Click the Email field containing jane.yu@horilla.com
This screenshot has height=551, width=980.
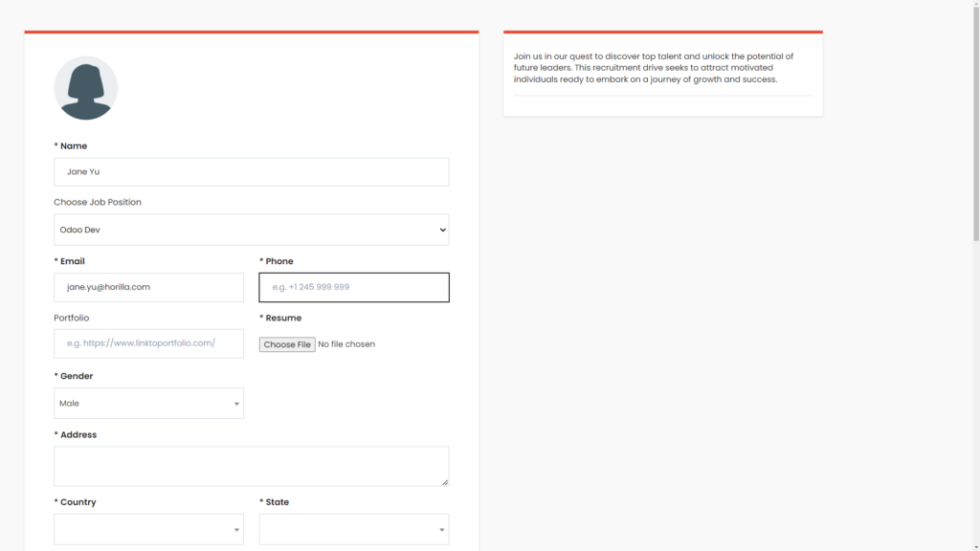148,287
